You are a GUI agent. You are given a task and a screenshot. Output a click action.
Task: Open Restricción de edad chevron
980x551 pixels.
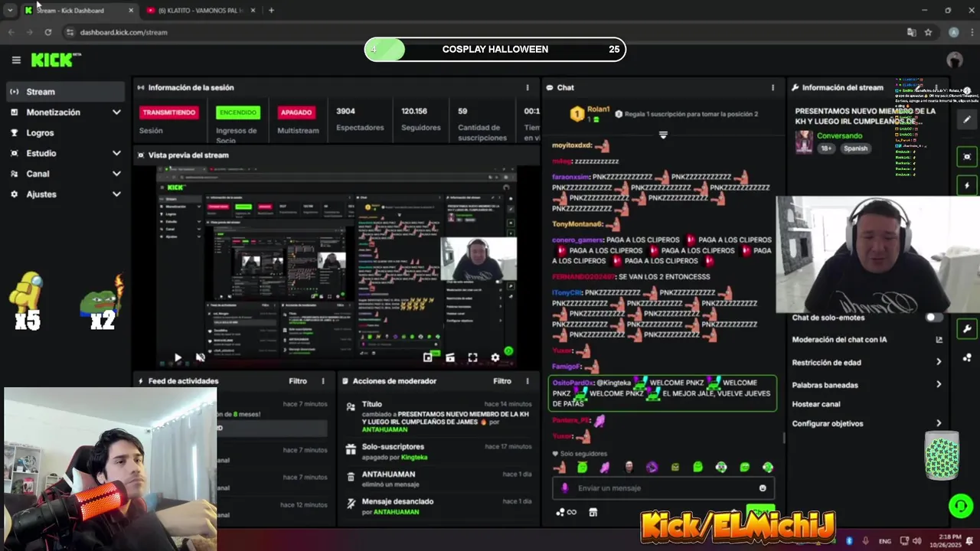point(939,362)
